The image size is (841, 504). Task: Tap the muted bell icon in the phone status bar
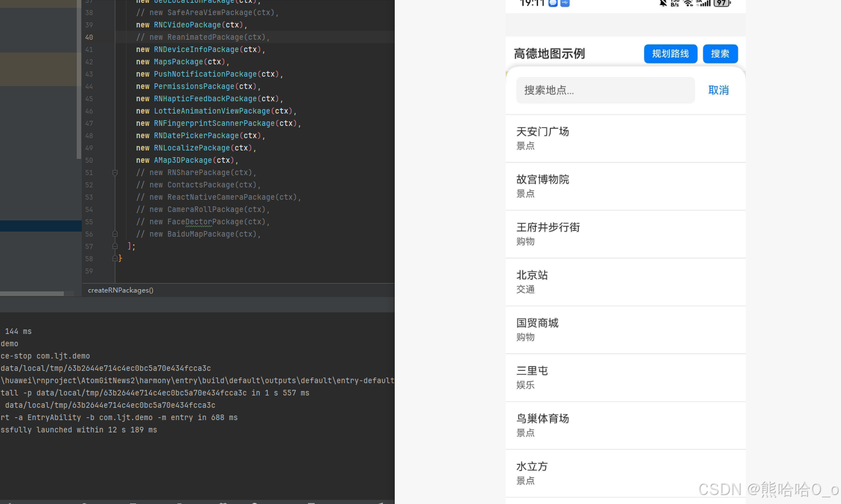(x=663, y=3)
